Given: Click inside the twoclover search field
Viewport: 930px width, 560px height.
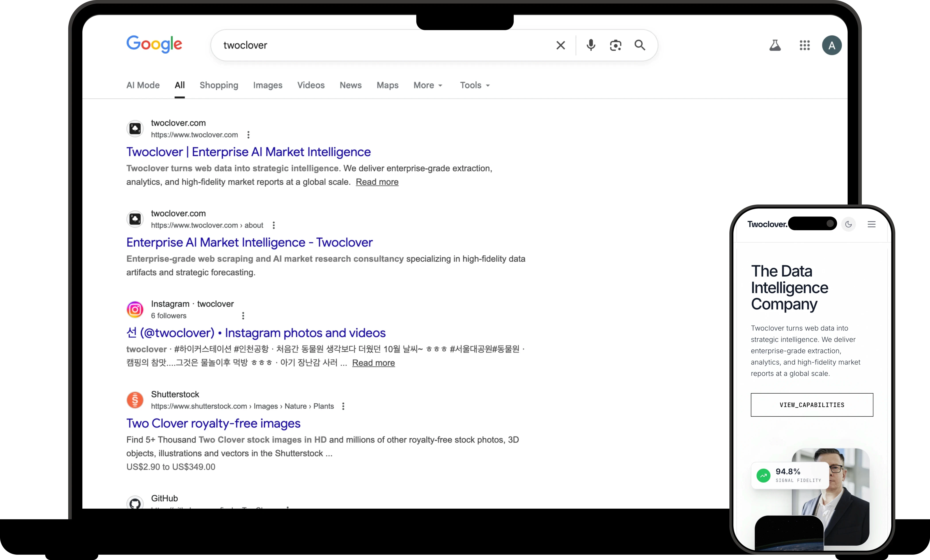Looking at the screenshot, I should coord(378,45).
